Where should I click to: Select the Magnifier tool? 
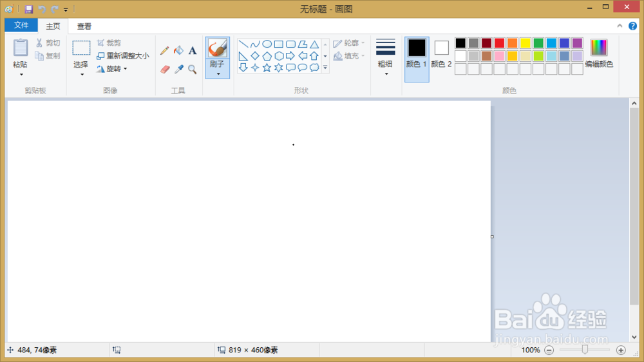(192, 69)
